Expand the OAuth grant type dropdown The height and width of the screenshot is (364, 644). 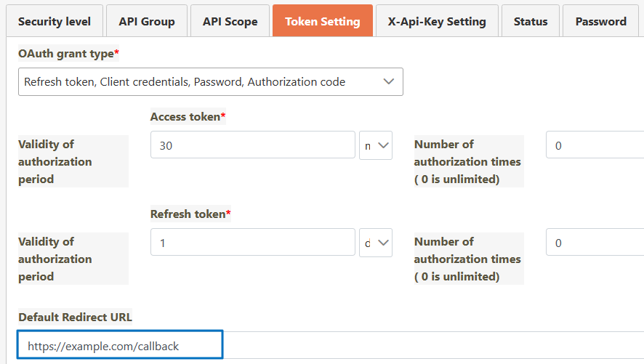211,82
